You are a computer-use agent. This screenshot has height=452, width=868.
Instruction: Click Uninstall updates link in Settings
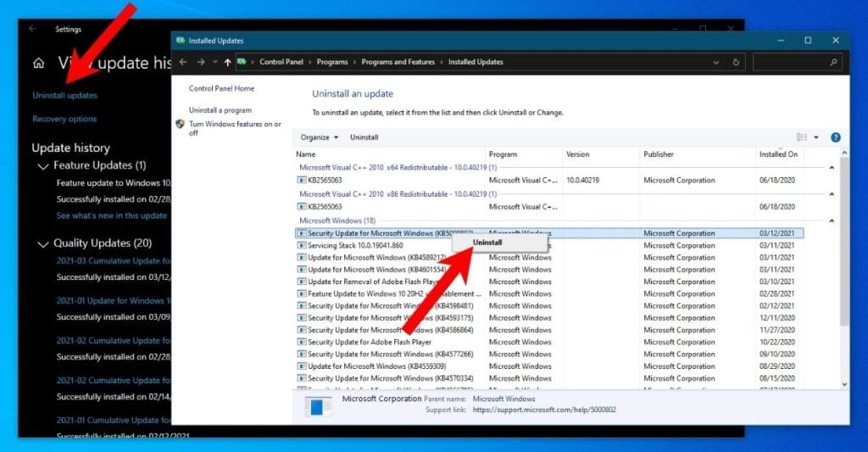64,95
